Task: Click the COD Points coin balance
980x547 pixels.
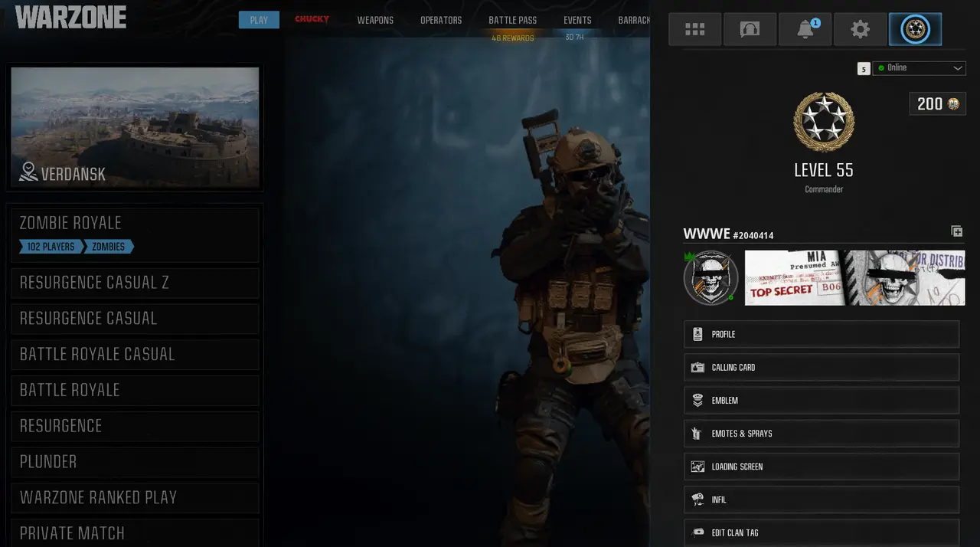Action: (938, 104)
